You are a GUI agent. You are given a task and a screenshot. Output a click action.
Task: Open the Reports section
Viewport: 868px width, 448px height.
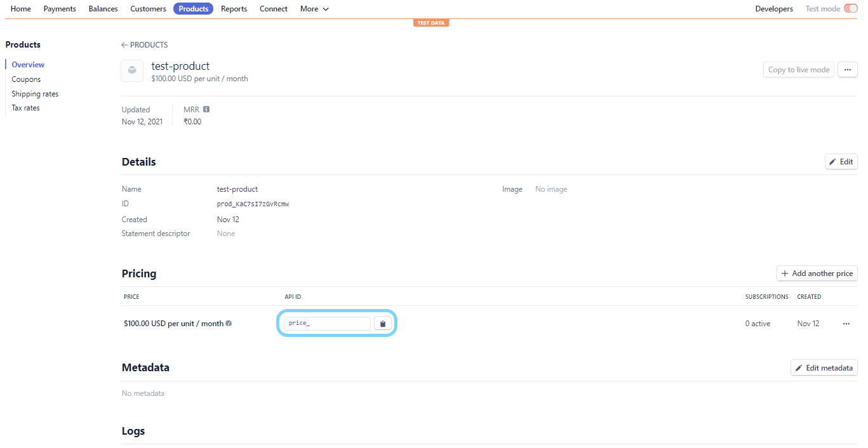[x=234, y=9]
